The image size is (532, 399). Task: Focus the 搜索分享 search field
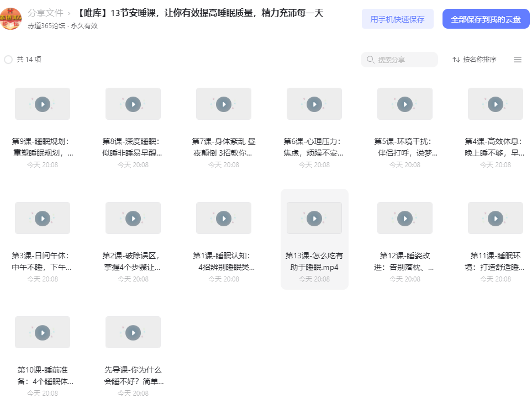coord(399,60)
